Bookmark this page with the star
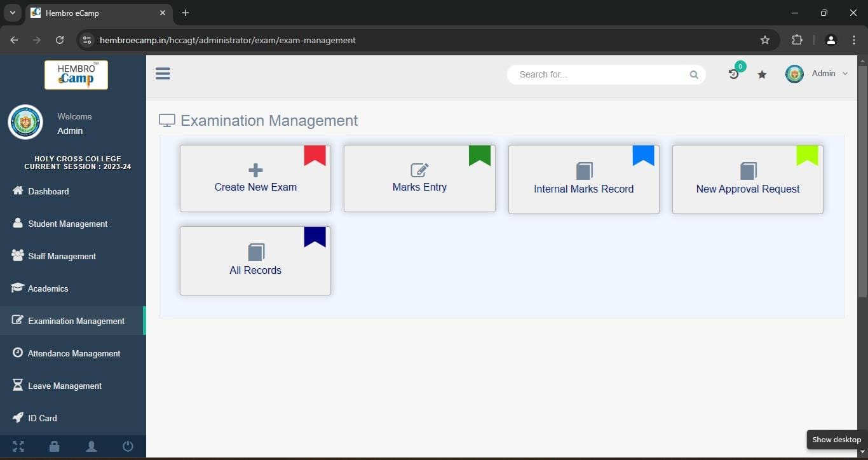This screenshot has width=868, height=460. tap(765, 40)
